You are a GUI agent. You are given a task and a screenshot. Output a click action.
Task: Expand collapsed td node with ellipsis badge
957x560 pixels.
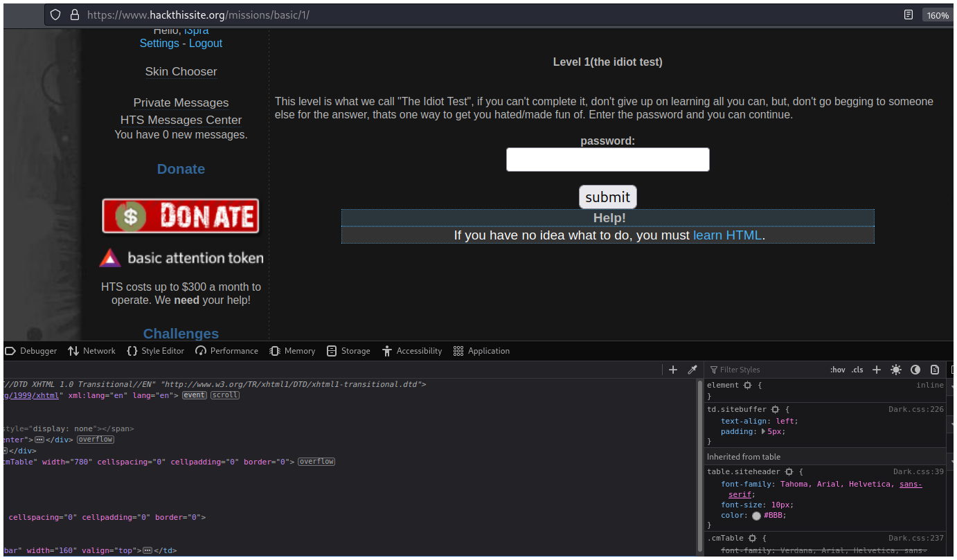(147, 551)
